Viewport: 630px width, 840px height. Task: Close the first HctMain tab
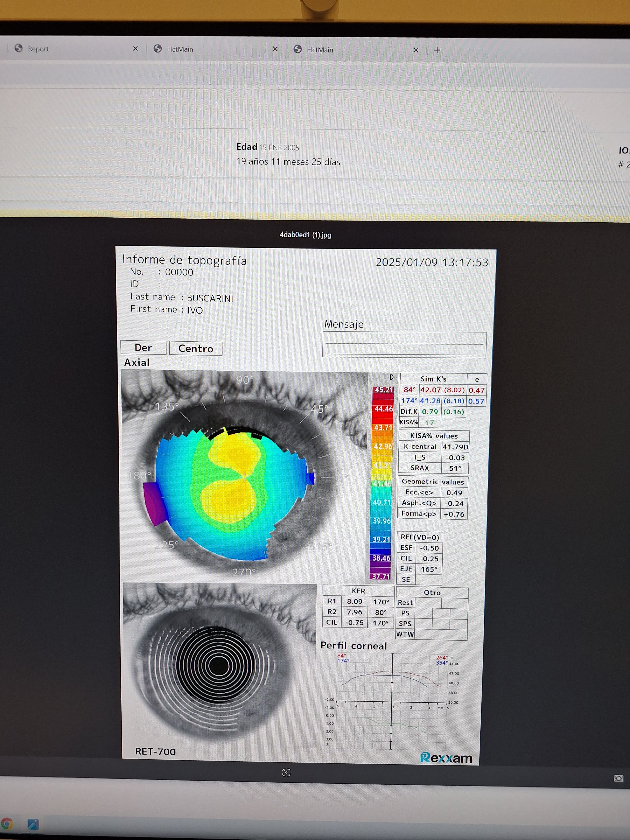click(275, 49)
